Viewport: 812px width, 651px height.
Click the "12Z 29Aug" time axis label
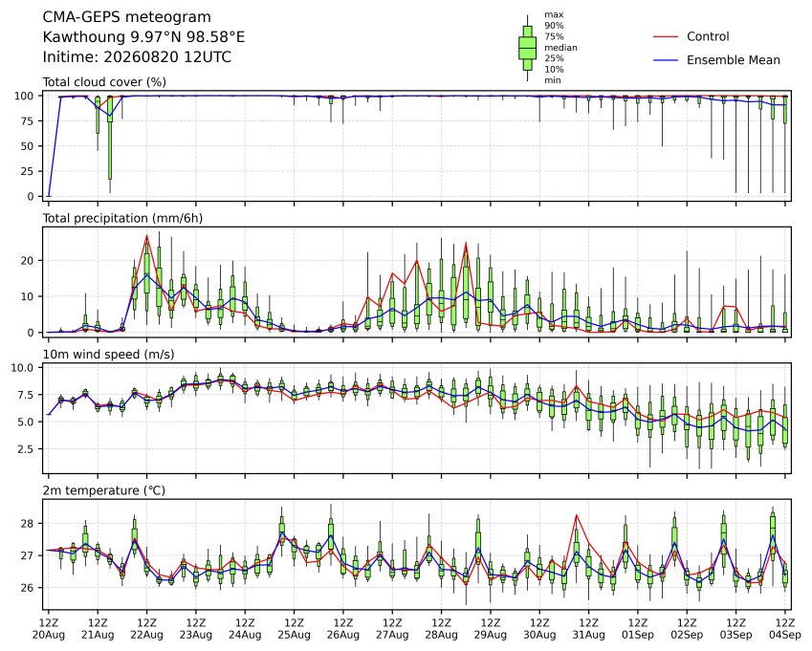(491, 629)
